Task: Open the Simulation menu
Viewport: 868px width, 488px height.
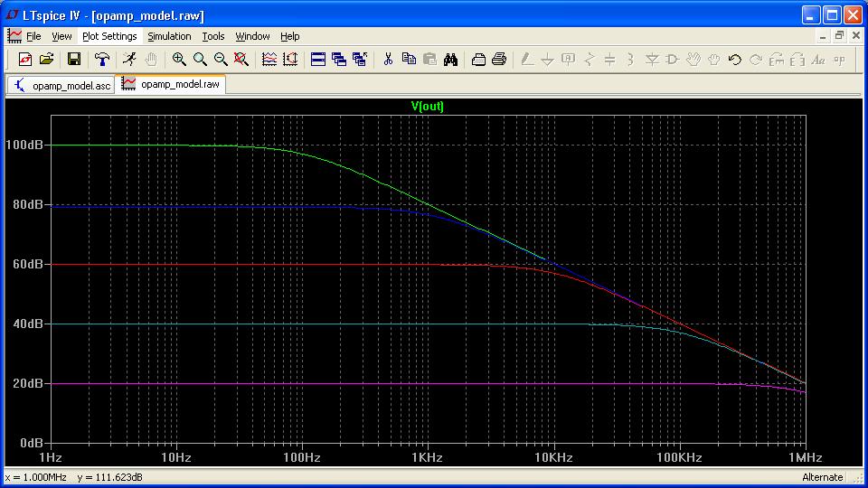Action: click(x=169, y=36)
